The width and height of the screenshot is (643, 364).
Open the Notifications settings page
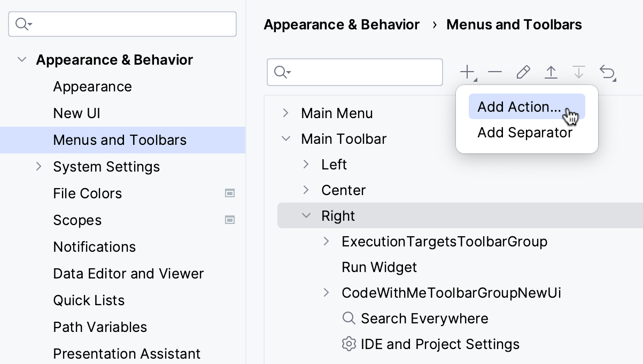(94, 246)
